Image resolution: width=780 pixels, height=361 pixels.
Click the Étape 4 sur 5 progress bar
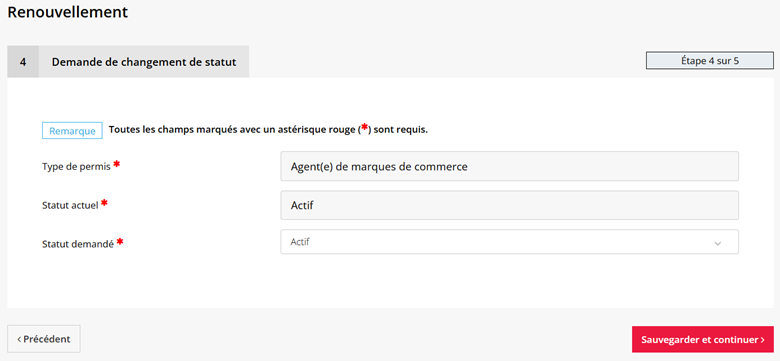pos(709,61)
